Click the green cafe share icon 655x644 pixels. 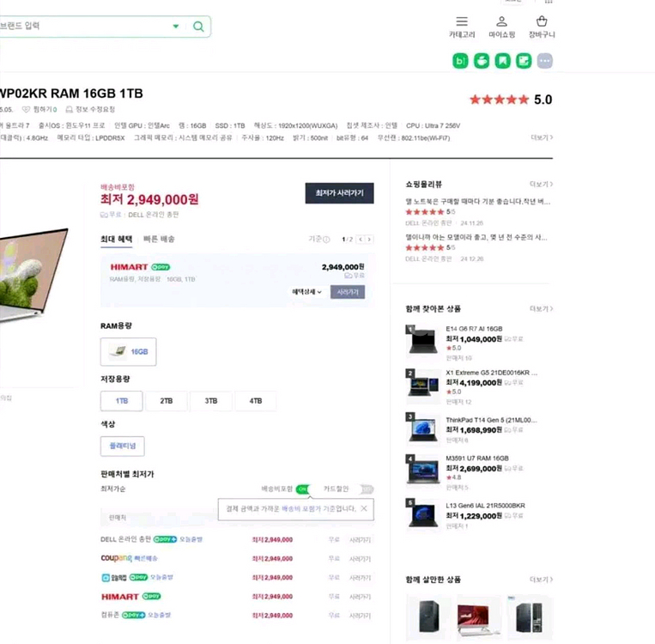(482, 61)
